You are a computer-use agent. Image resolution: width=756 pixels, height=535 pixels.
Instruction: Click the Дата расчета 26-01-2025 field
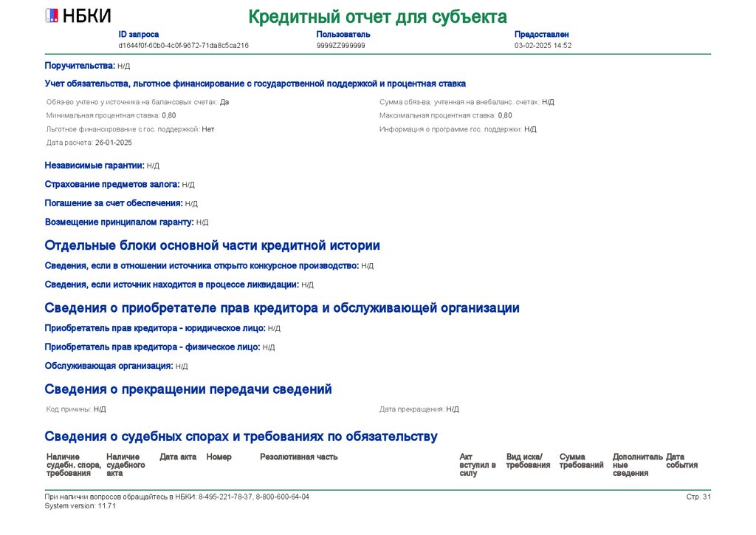pyautogui.click(x=89, y=143)
